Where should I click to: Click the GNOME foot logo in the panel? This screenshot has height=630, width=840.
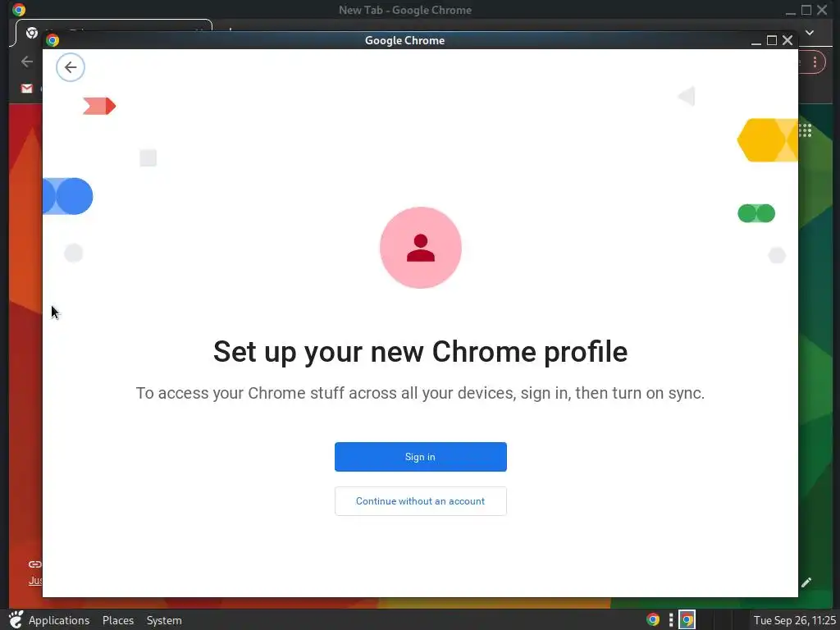tap(16, 620)
